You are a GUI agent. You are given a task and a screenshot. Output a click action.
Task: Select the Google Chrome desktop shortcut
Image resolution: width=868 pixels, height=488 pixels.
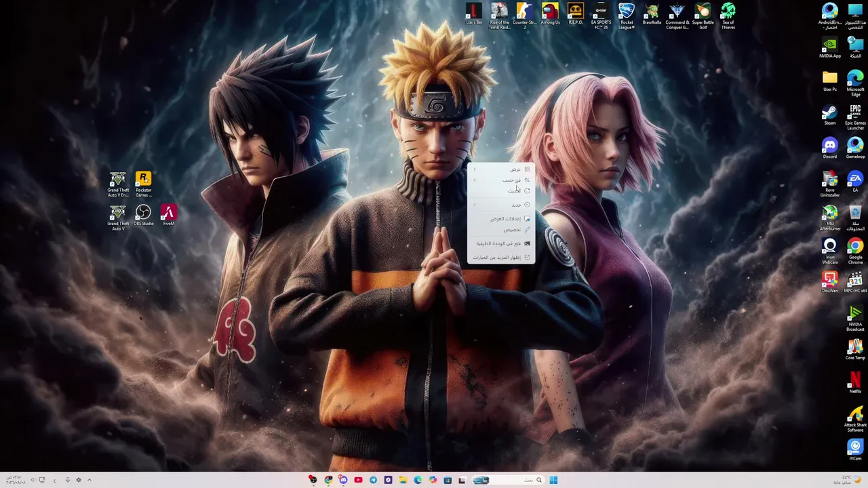855,251
